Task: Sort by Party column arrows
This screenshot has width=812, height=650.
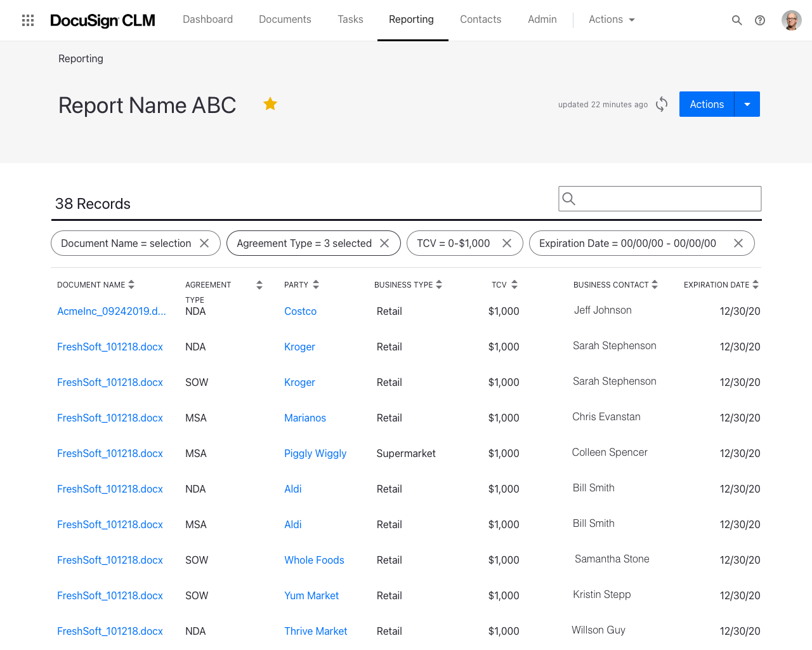Action: 316,284
